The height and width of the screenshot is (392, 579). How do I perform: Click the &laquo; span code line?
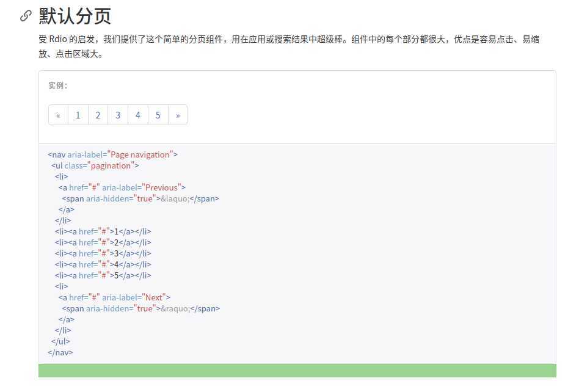(140, 198)
